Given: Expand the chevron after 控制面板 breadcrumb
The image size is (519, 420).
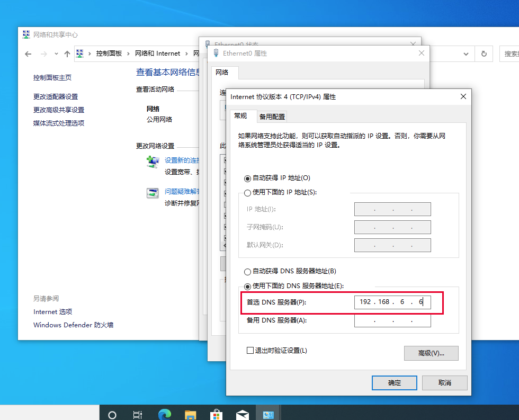Looking at the screenshot, I should pyautogui.click(x=129, y=53).
